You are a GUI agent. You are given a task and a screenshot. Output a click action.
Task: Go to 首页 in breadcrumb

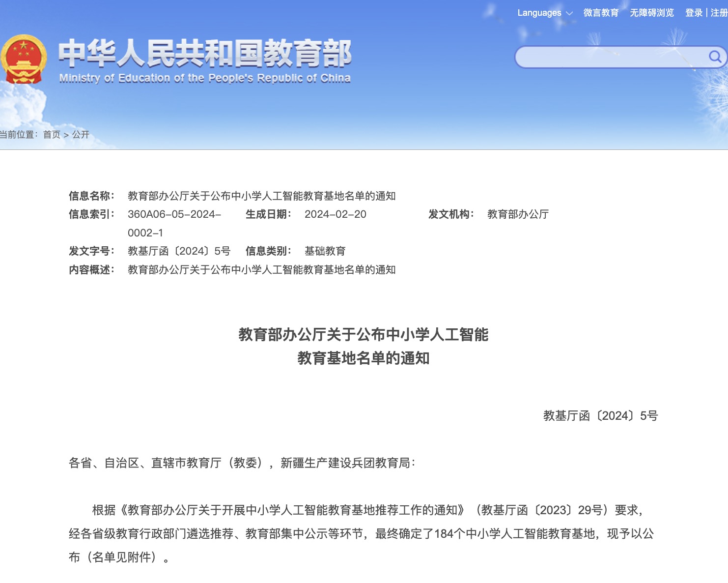(52, 135)
